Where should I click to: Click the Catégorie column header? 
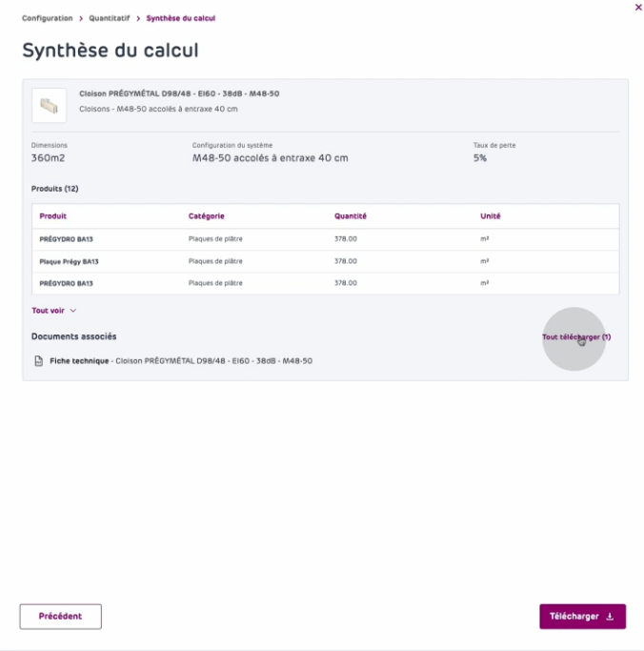pos(207,216)
